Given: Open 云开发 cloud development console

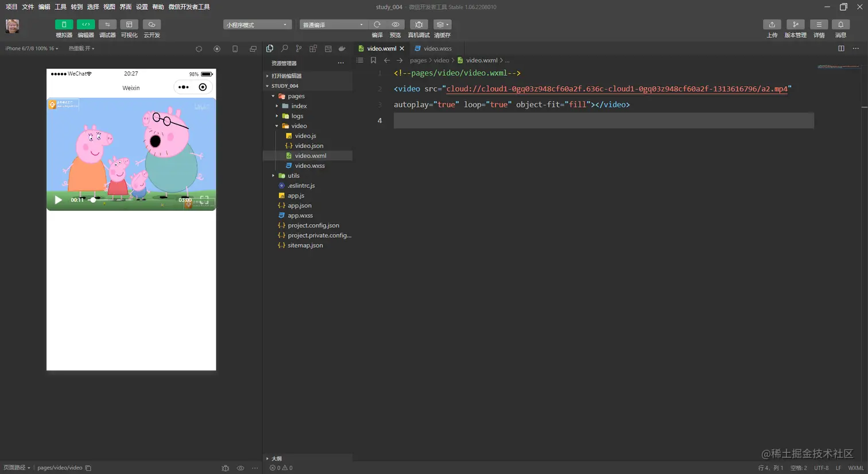Looking at the screenshot, I should [x=152, y=25].
